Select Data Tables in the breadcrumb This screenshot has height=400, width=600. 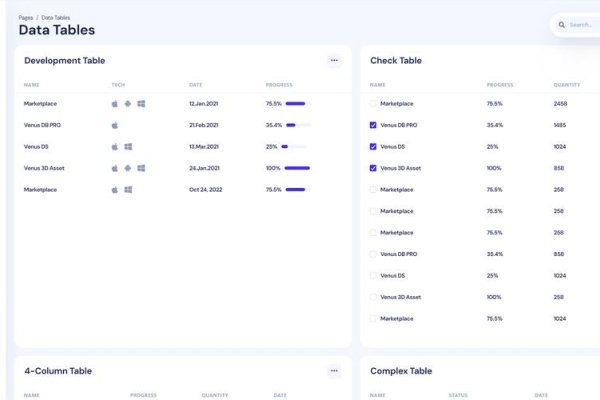coord(57,17)
